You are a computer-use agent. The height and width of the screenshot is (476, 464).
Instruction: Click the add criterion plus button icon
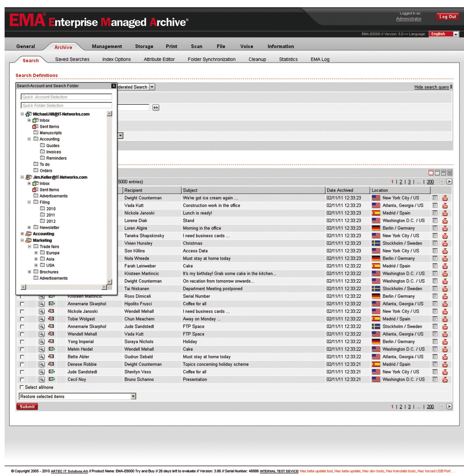point(156,108)
